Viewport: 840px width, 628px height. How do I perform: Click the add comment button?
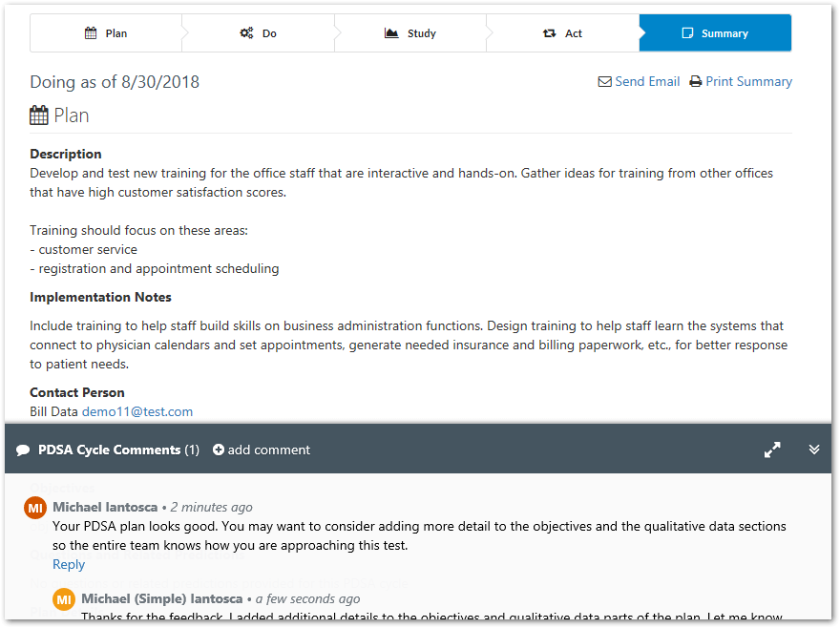tap(262, 450)
